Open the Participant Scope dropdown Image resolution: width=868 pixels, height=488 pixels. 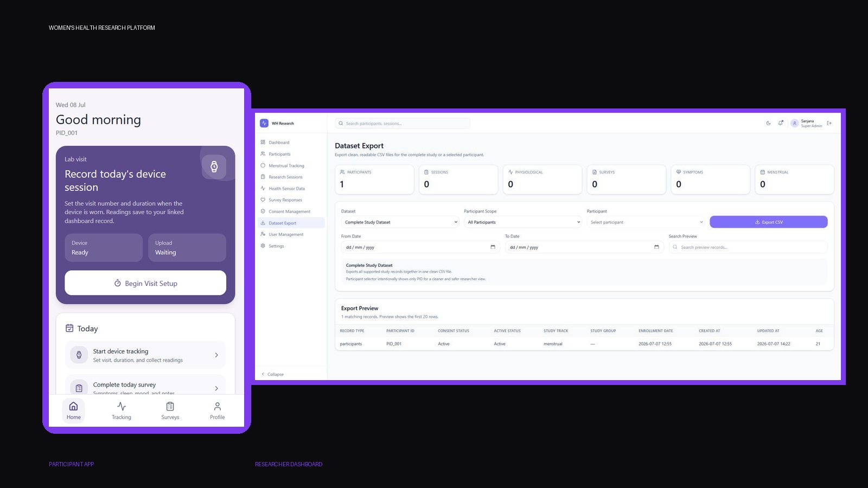[x=523, y=222]
